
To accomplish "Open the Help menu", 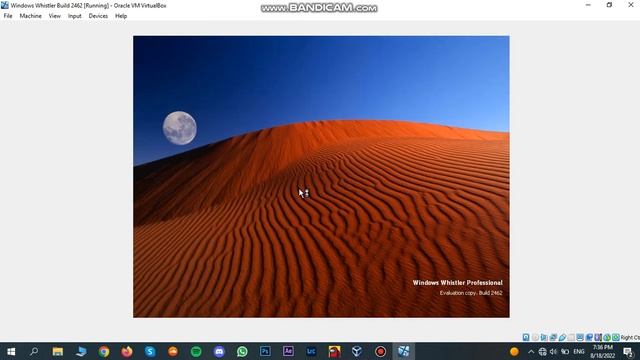I will click(121, 16).
